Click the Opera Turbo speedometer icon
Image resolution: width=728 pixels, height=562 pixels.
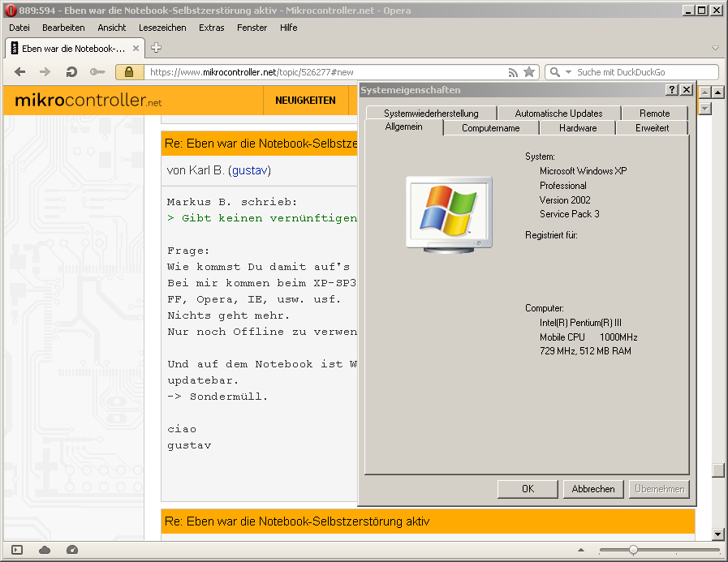72,550
